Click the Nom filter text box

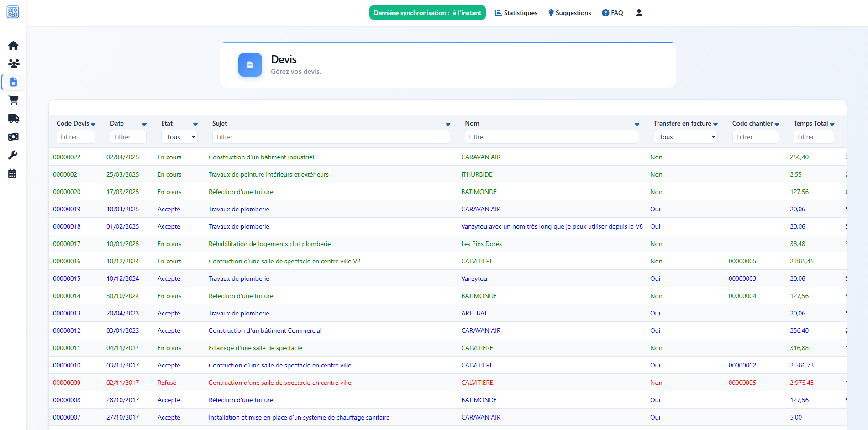click(x=551, y=136)
